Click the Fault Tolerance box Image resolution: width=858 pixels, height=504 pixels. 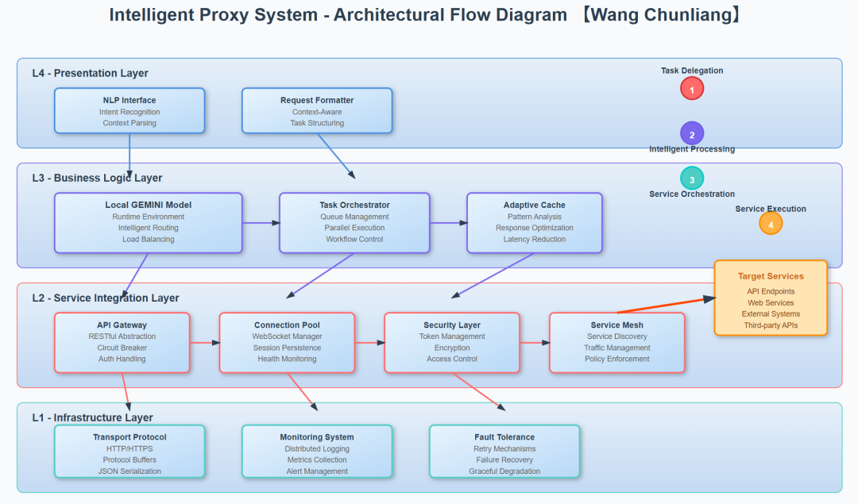[504, 452]
